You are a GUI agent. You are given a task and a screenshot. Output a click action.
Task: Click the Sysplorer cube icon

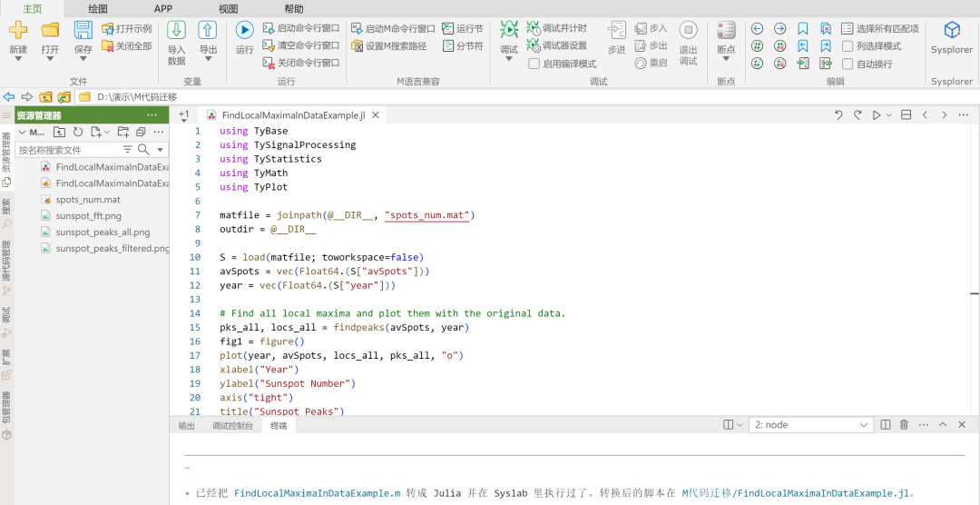coord(952,30)
